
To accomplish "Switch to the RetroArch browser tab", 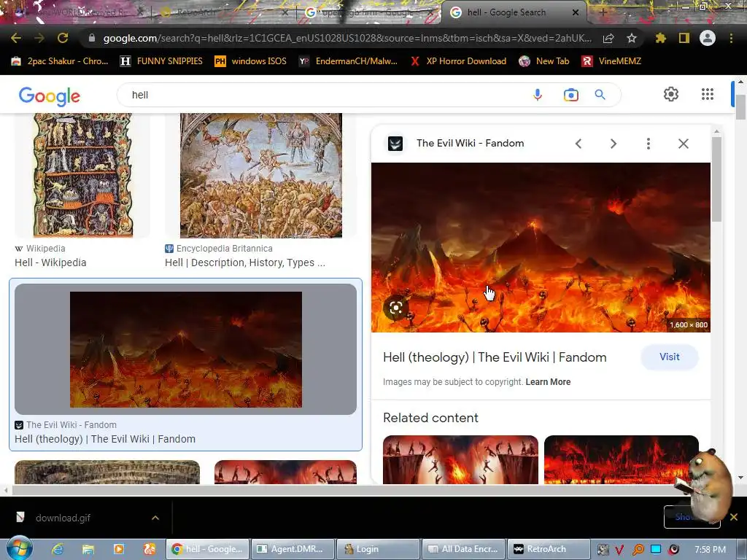I will (224, 12).
